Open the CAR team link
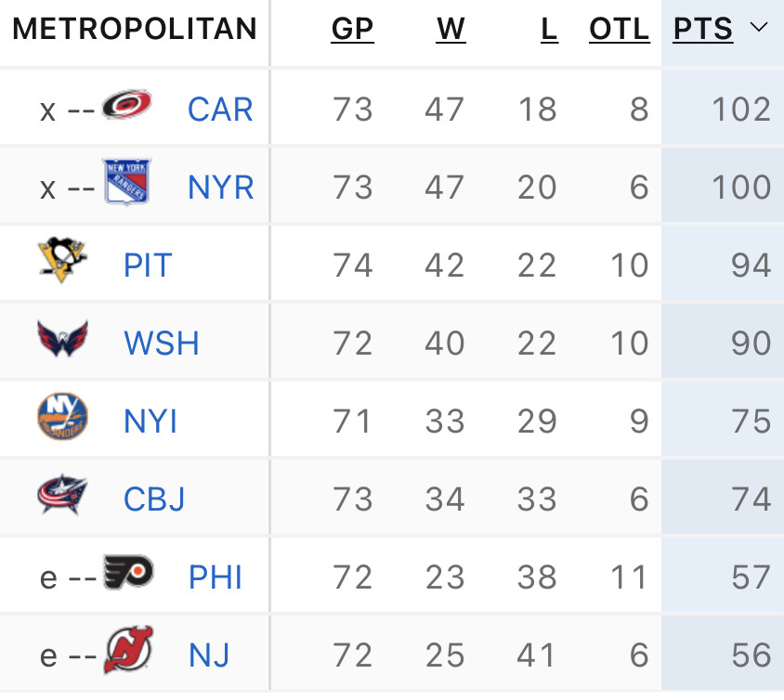784x700 pixels. click(x=220, y=110)
